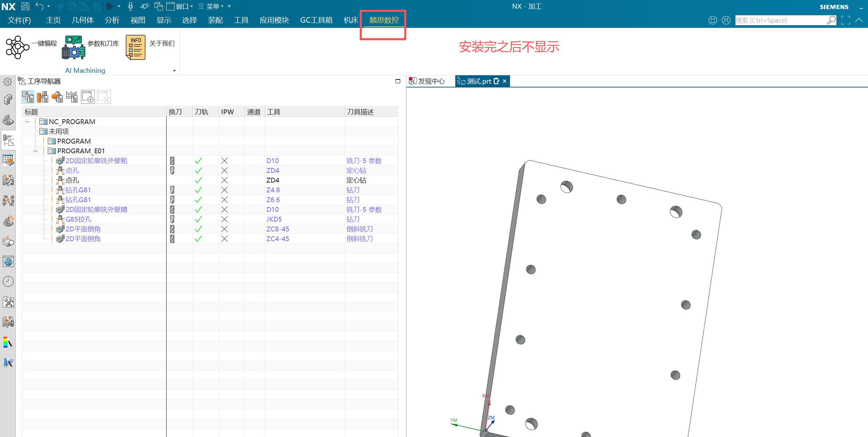Switch to Geometry View icon
This screenshot has height=437, width=868.
click(57, 97)
